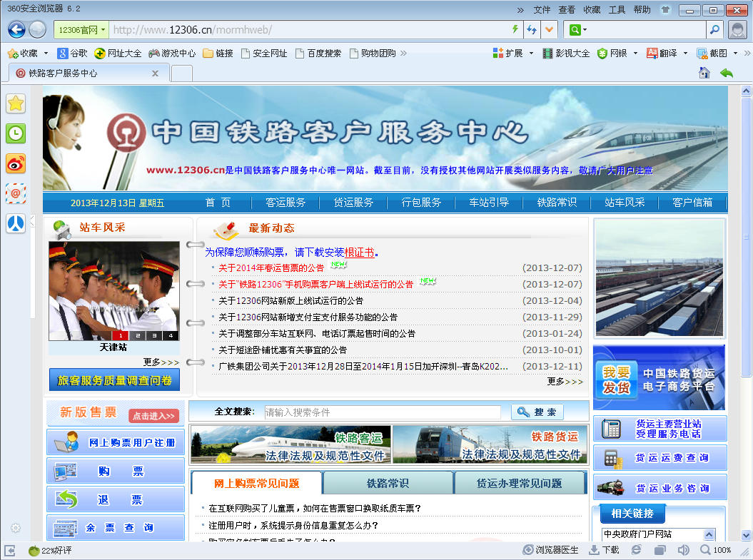Click the 我要发货 freight banner
Viewport: 753px width, 560px height.
click(659, 377)
